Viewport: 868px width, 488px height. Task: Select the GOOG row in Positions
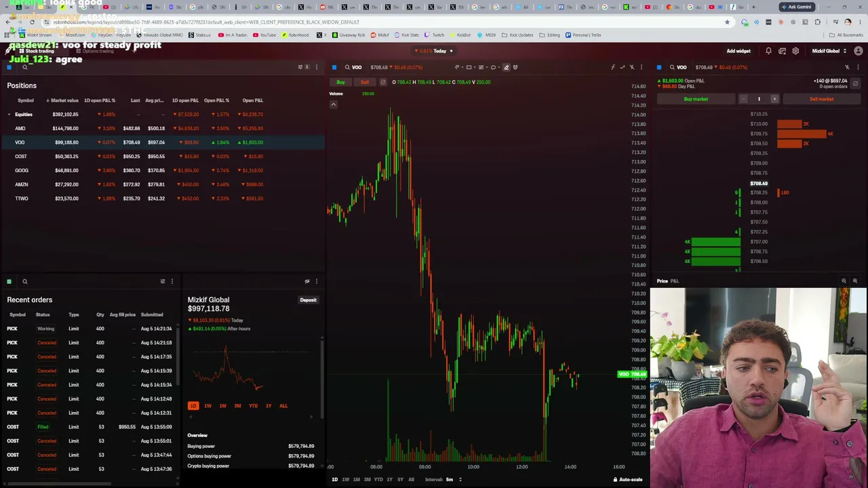pyautogui.click(x=163, y=170)
